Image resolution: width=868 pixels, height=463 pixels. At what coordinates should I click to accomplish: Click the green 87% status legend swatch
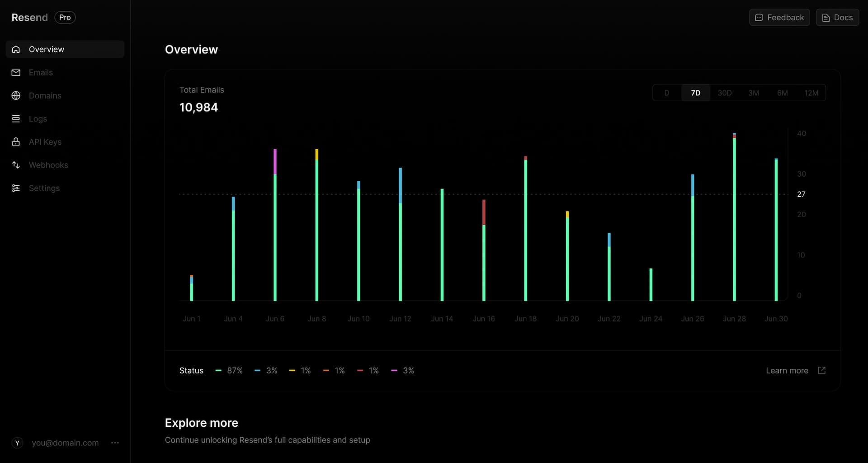pyautogui.click(x=218, y=370)
